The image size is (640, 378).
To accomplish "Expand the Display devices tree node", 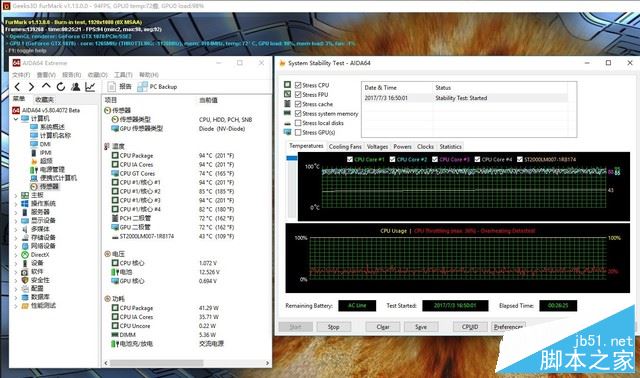I will click(x=16, y=221).
